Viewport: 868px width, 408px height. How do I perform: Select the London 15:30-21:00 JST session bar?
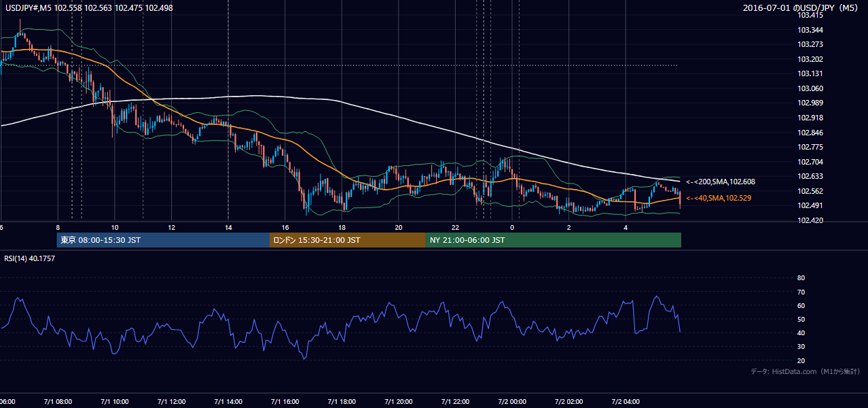click(348, 240)
